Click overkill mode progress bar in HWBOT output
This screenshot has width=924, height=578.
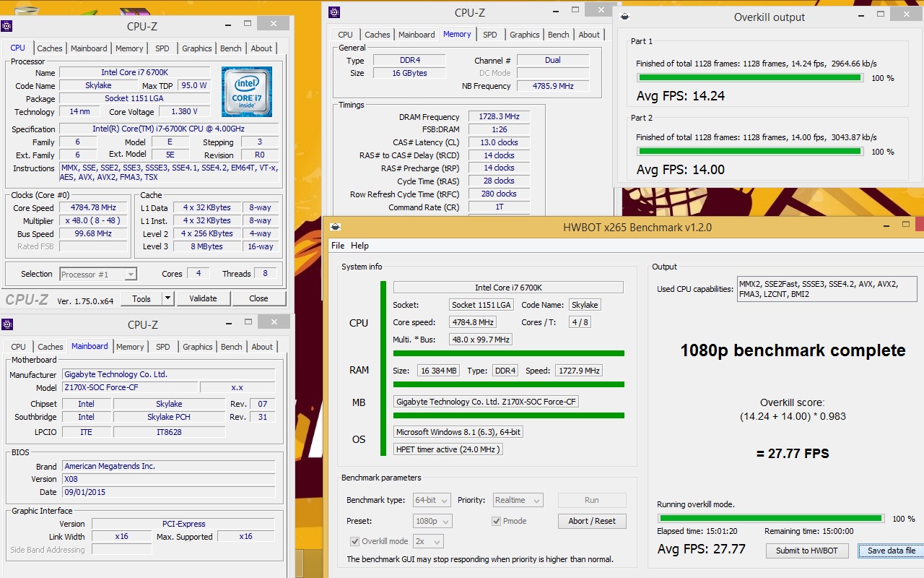(770, 518)
